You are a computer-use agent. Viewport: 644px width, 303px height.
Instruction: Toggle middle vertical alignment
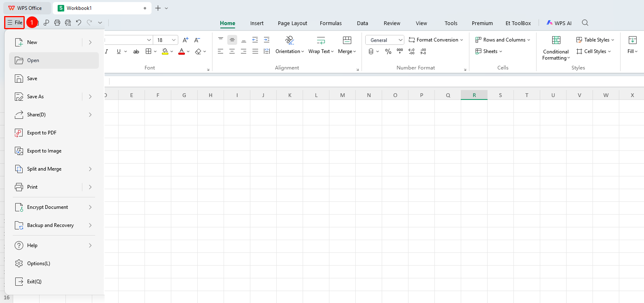click(232, 40)
